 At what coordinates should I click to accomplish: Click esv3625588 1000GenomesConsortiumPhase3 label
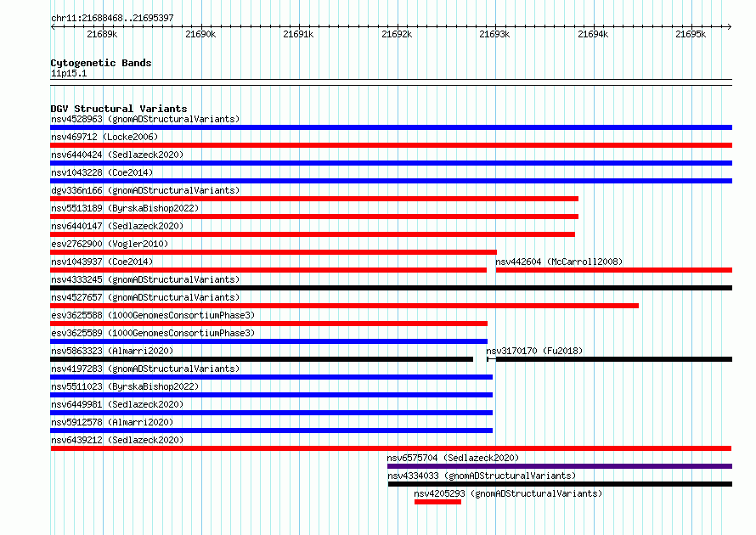pos(153,315)
